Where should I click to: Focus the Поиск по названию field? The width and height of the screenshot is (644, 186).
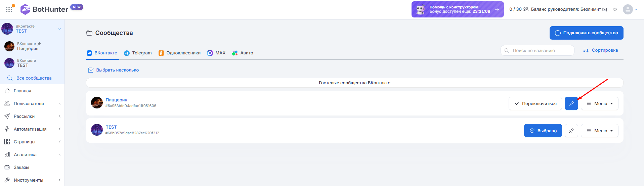coord(538,50)
